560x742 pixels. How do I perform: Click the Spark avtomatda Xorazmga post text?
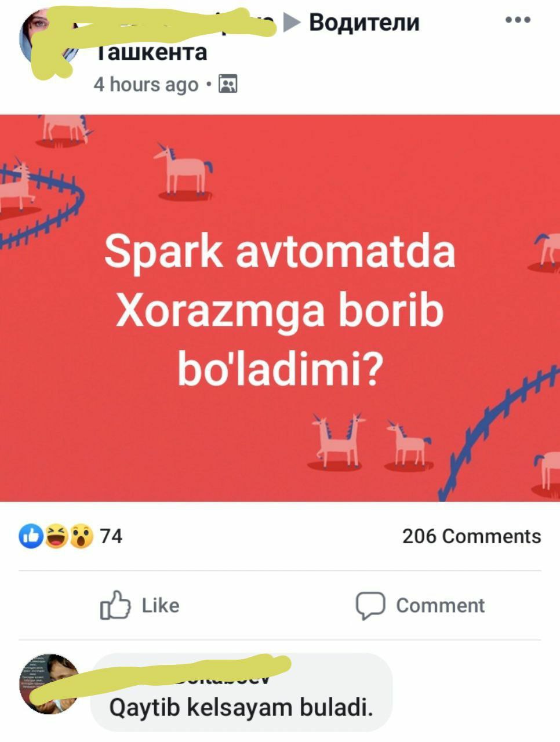280,310
